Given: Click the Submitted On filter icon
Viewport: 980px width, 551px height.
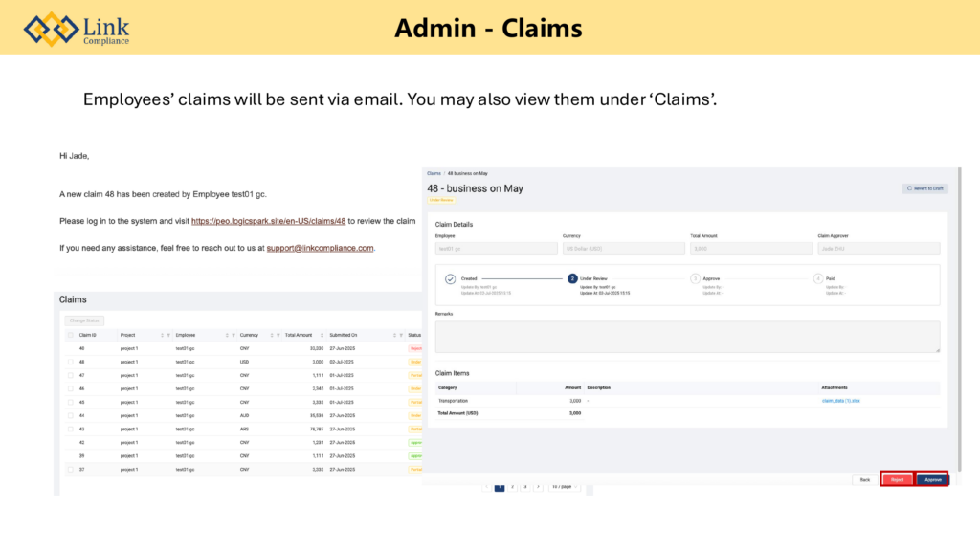Looking at the screenshot, I should [x=400, y=336].
